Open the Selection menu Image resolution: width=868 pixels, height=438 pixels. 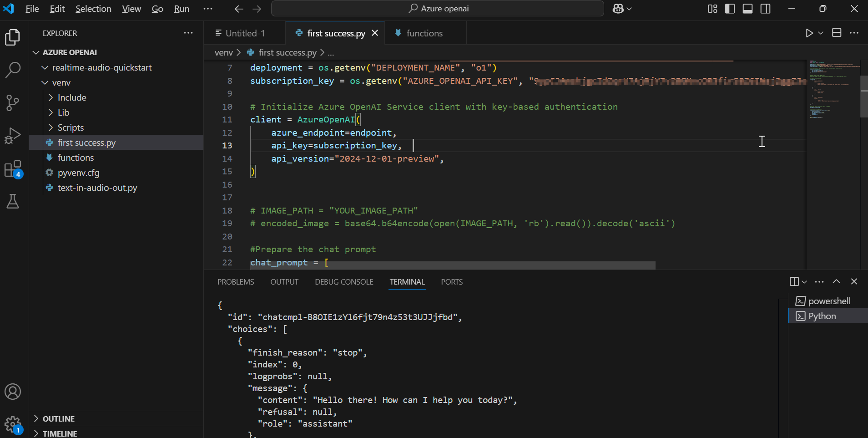click(93, 9)
